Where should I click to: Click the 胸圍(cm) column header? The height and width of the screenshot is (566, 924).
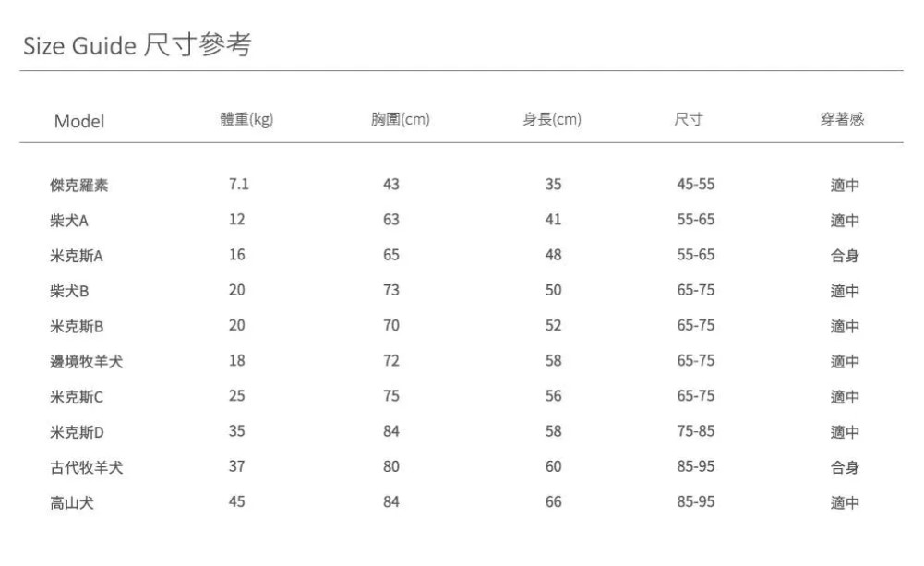(400, 119)
